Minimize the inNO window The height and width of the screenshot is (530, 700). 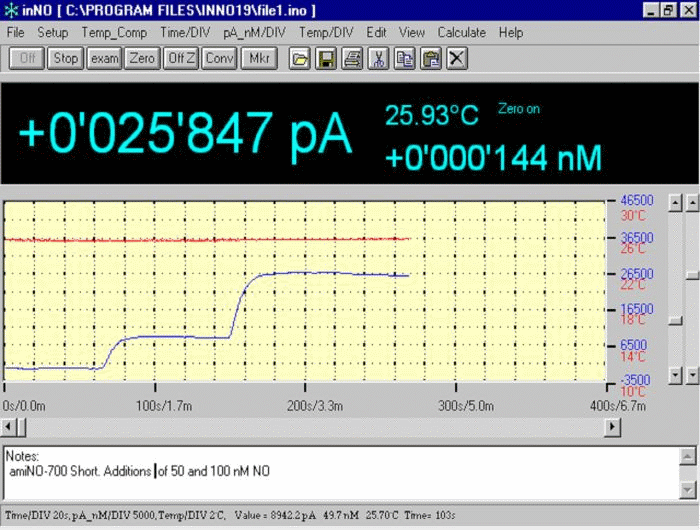click(651, 10)
